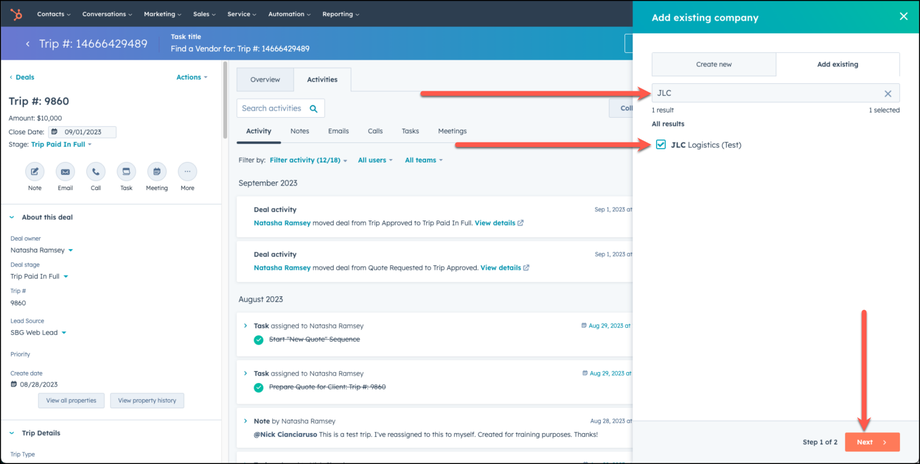Viewport: 920px width, 464px height.
Task: Open the Deal stage Trip Paid In Full dropdown
Action: click(x=39, y=276)
